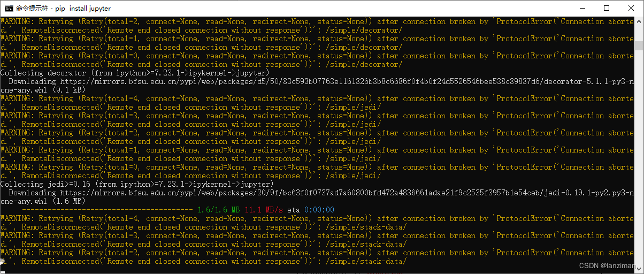Click the jedi-0.19.1 download URL line
The width and height of the screenshot is (644, 274).
click(321, 193)
